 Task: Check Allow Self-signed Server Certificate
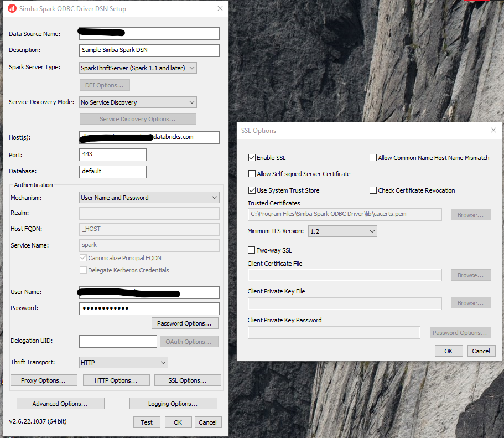pos(252,173)
